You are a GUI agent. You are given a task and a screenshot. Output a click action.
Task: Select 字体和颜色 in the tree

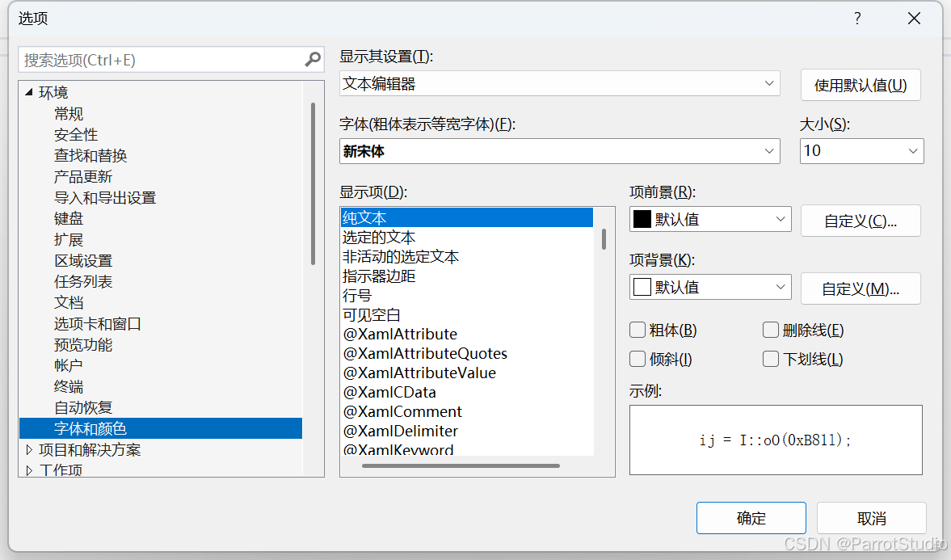161,428
